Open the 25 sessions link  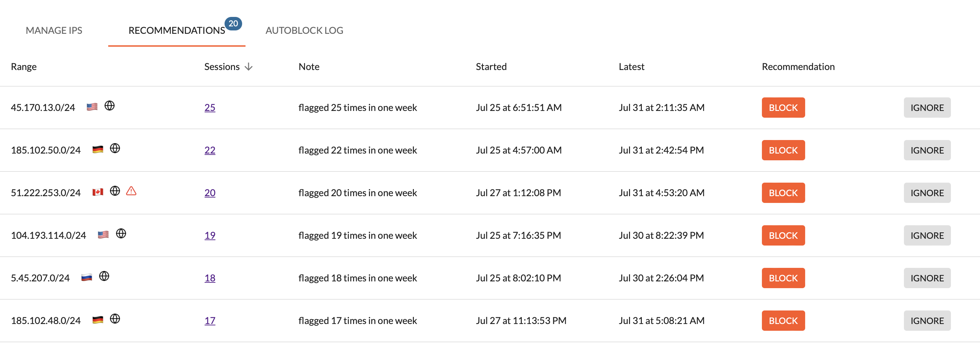click(210, 108)
